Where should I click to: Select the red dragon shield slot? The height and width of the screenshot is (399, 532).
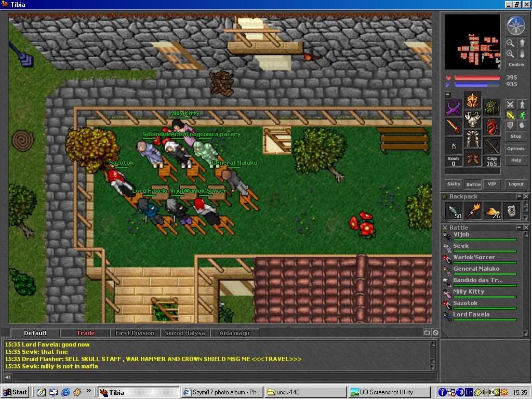[491, 127]
